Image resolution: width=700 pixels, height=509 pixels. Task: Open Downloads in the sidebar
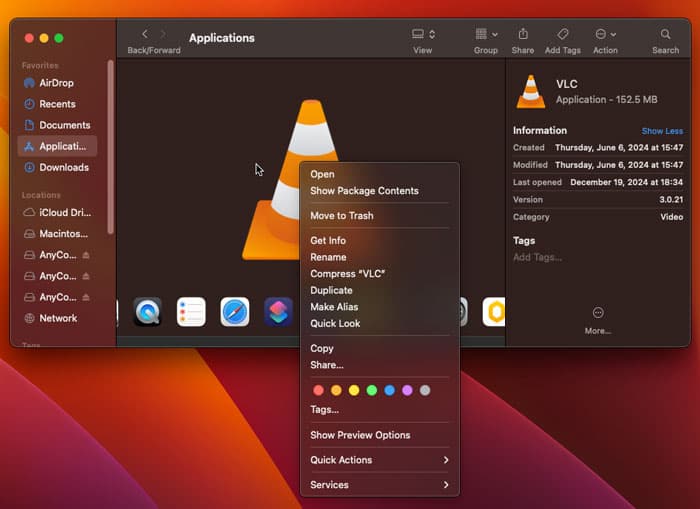pyautogui.click(x=57, y=167)
